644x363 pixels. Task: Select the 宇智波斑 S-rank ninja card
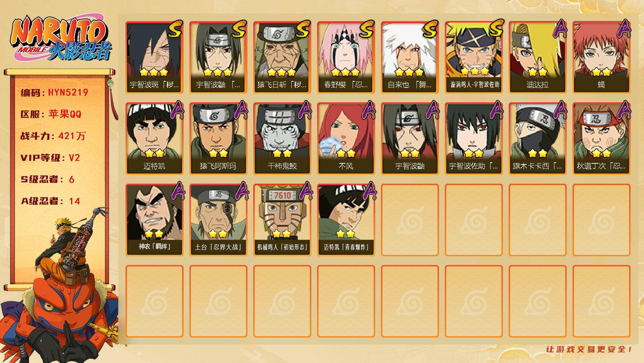[155, 57]
